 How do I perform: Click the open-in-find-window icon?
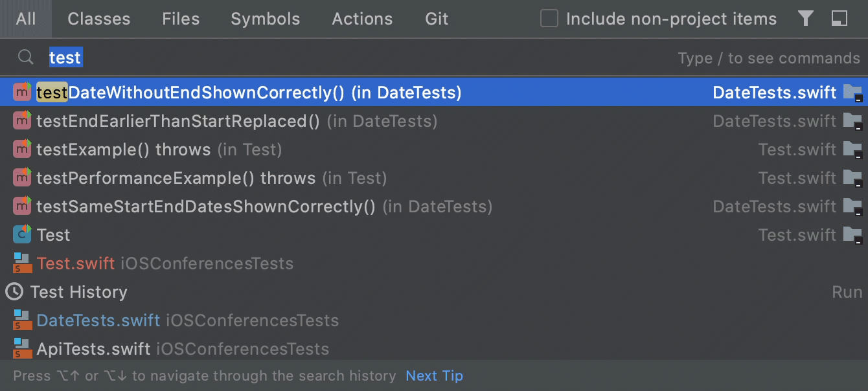tap(839, 19)
